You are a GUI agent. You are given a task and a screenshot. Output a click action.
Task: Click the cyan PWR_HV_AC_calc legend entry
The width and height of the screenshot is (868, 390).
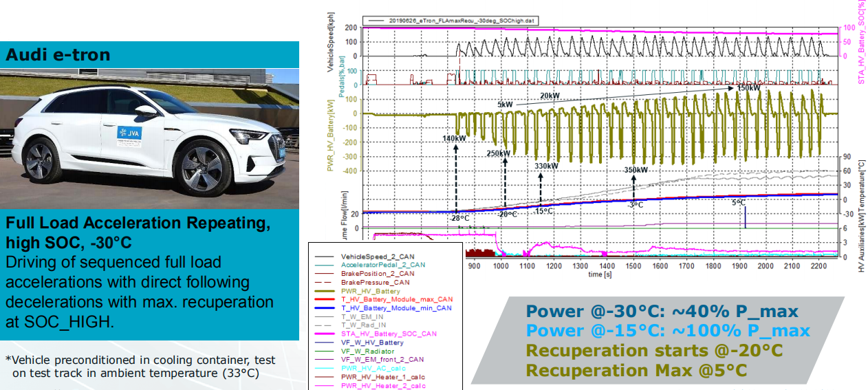coord(374,368)
